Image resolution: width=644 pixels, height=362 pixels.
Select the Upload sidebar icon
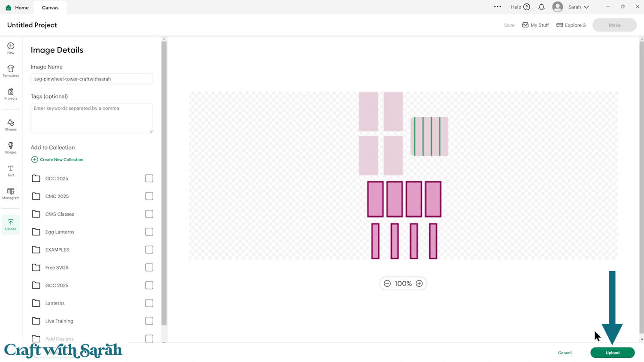pyautogui.click(x=11, y=224)
